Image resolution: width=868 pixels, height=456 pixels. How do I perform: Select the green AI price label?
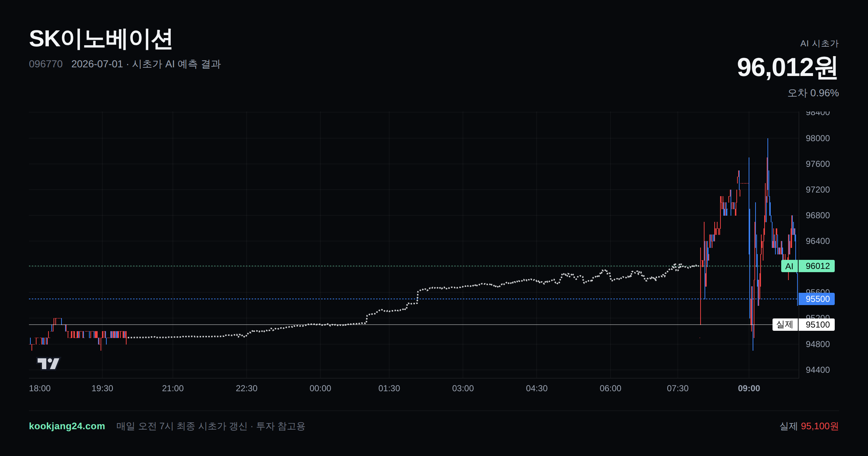click(808, 266)
